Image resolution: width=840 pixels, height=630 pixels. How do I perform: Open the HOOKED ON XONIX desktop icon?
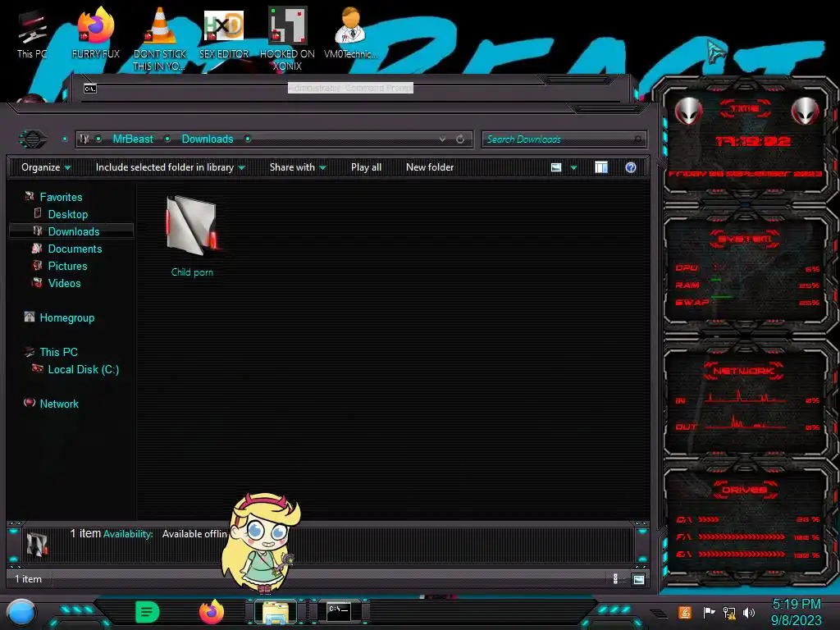point(287,39)
